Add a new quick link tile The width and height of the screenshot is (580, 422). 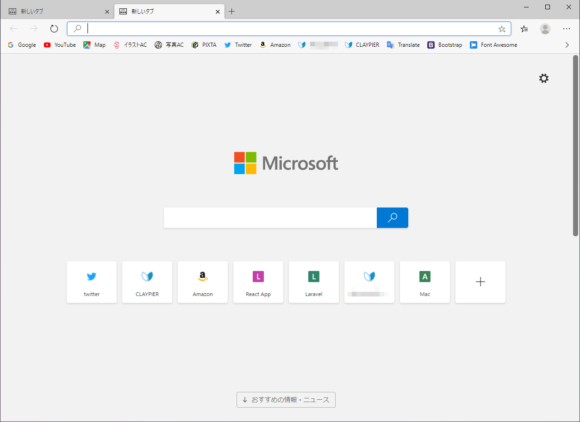click(x=480, y=282)
